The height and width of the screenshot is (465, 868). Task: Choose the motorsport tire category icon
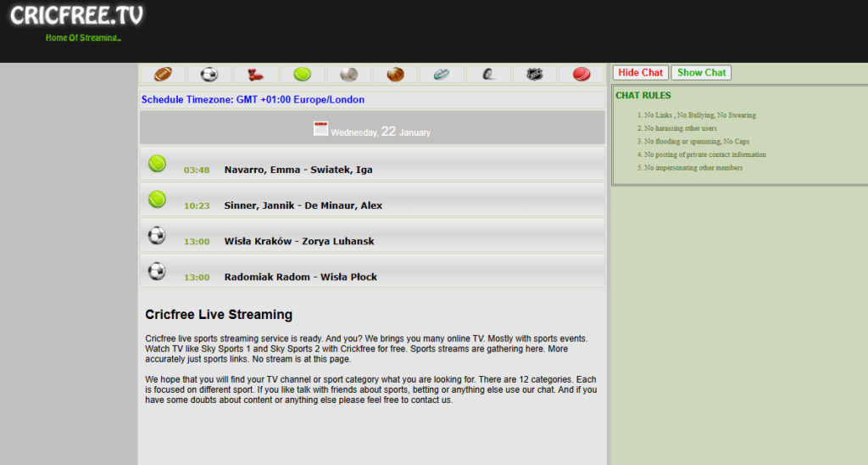[x=488, y=75]
